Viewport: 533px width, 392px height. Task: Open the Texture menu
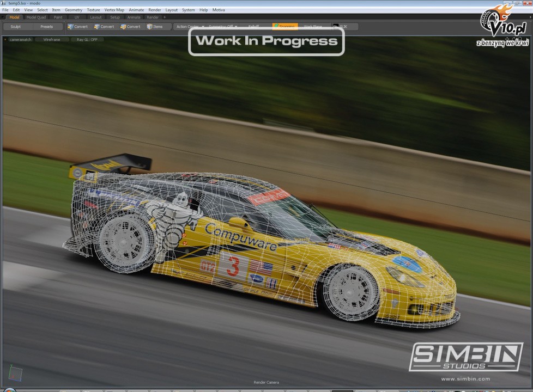94,10
